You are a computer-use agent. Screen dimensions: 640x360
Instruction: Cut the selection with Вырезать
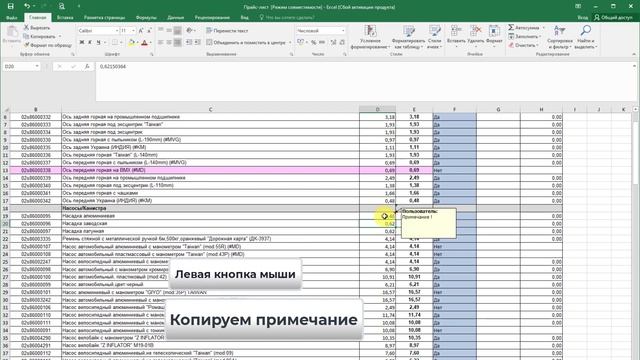37,28
